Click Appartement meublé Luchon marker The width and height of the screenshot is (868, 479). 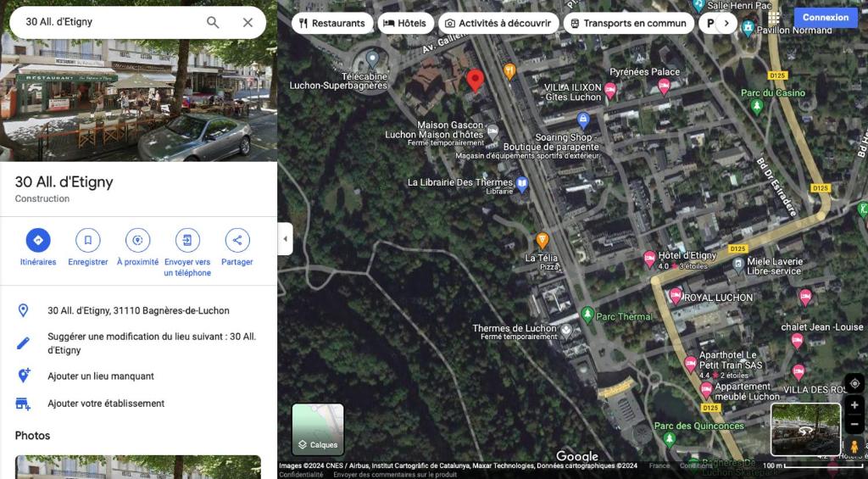point(706,390)
